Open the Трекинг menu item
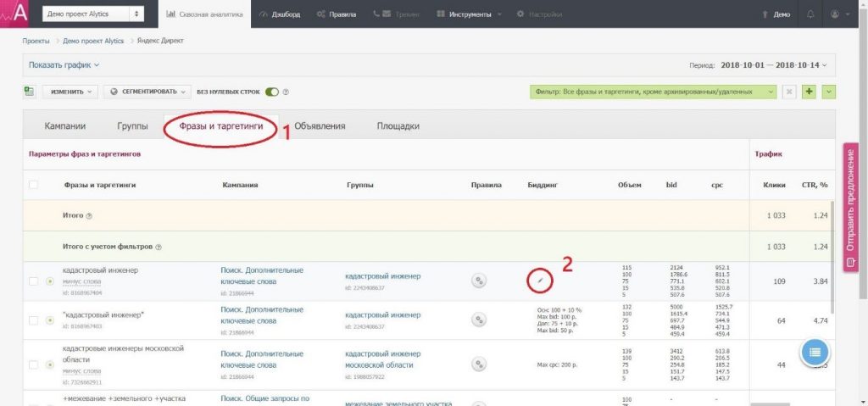 (x=397, y=14)
